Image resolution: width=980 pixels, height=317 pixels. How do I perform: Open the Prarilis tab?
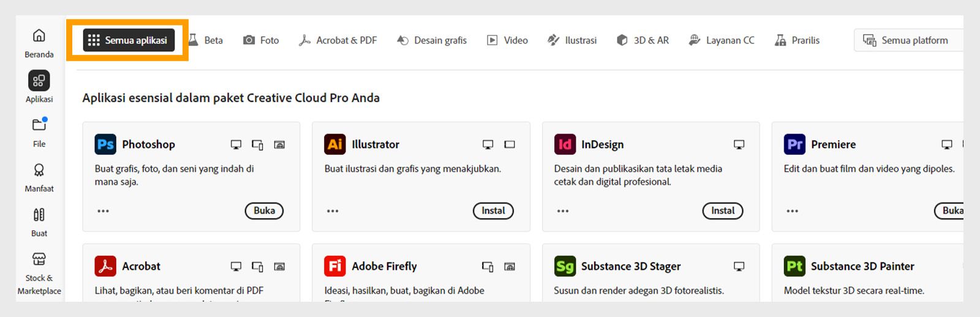tap(797, 40)
